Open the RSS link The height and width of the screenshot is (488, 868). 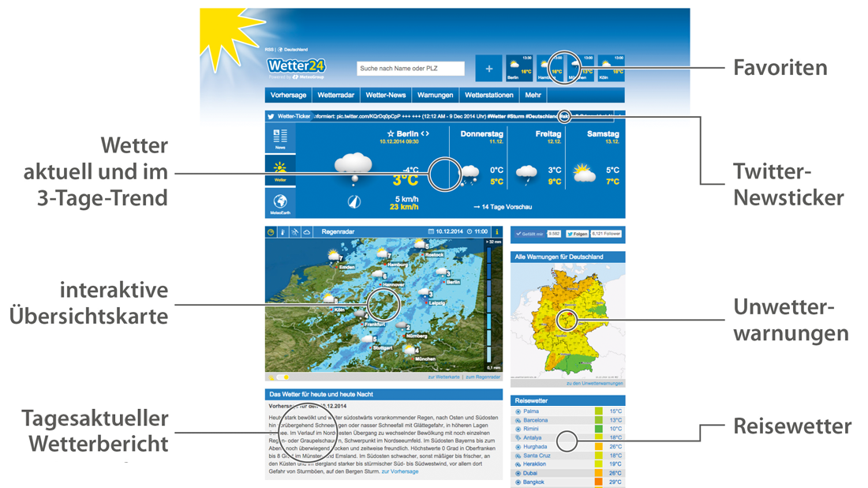click(269, 50)
